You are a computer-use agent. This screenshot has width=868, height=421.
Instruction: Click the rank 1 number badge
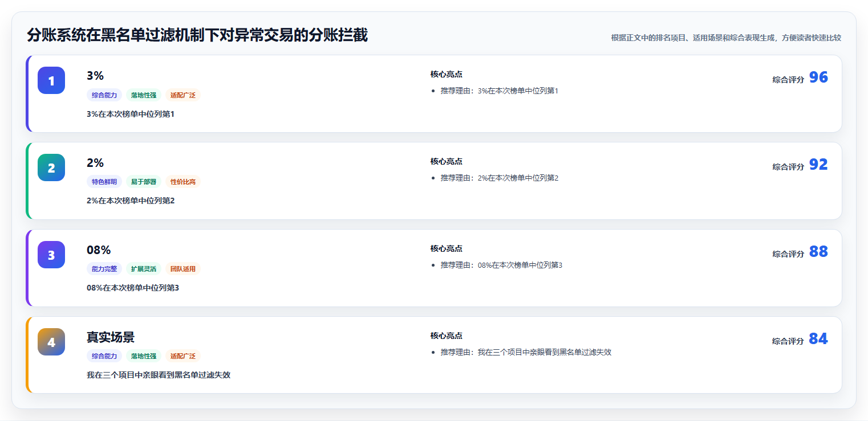tap(51, 80)
